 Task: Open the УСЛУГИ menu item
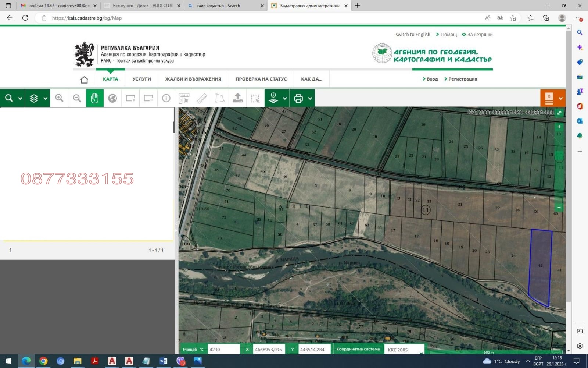(x=141, y=79)
